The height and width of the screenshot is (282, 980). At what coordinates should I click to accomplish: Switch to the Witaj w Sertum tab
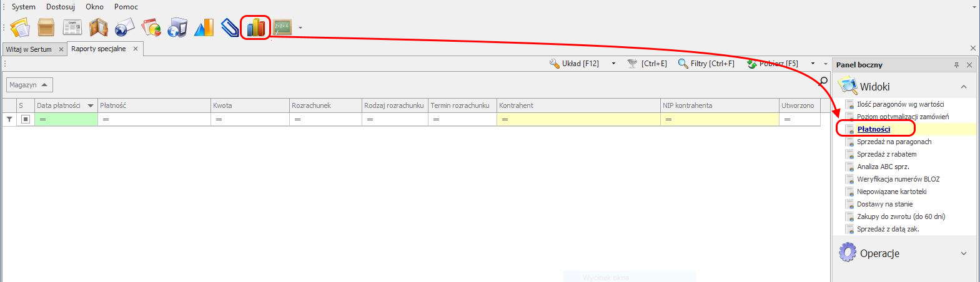29,49
